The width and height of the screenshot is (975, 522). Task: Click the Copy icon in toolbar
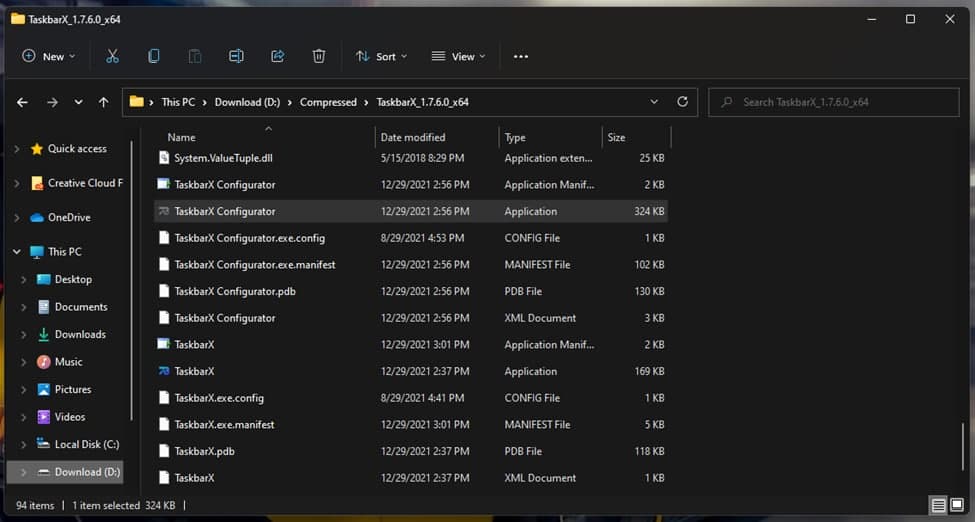pyautogui.click(x=154, y=57)
